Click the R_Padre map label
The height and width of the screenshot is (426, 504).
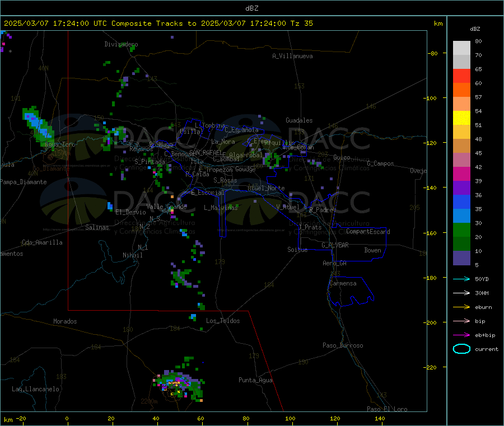[x=321, y=210]
